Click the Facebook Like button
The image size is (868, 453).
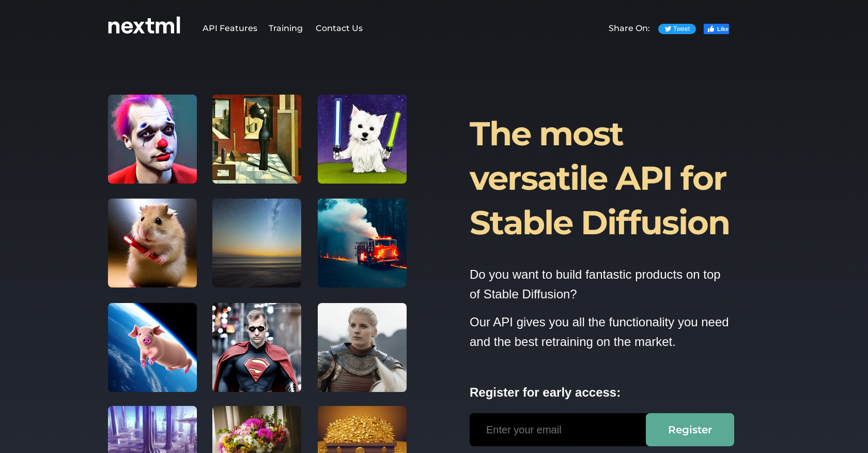click(x=716, y=29)
